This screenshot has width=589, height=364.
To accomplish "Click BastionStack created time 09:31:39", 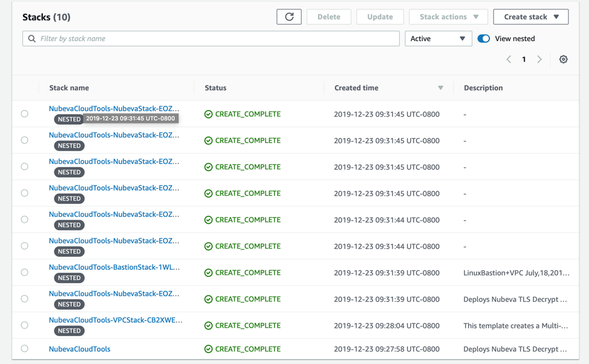I will click(386, 273).
